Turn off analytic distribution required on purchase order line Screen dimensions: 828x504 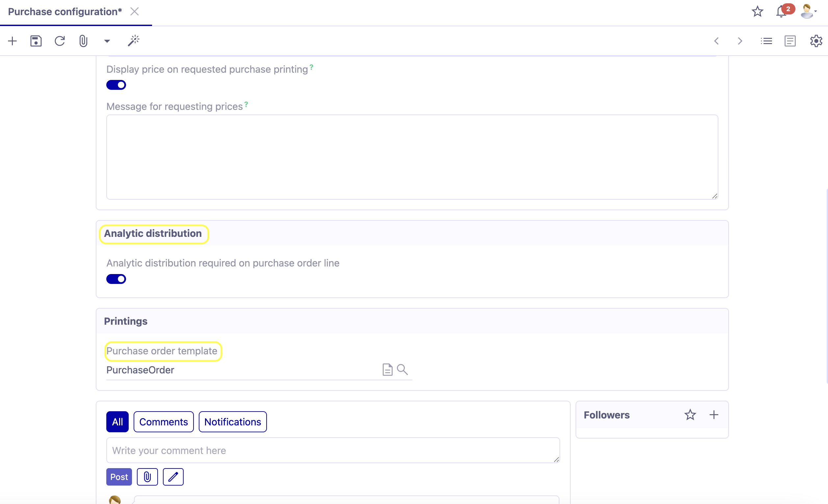pyautogui.click(x=116, y=279)
